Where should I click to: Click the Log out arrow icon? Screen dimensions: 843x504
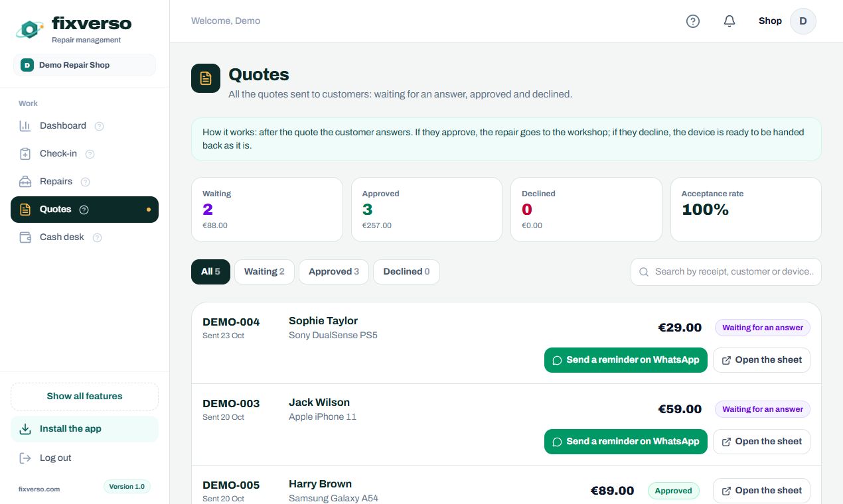(25, 458)
